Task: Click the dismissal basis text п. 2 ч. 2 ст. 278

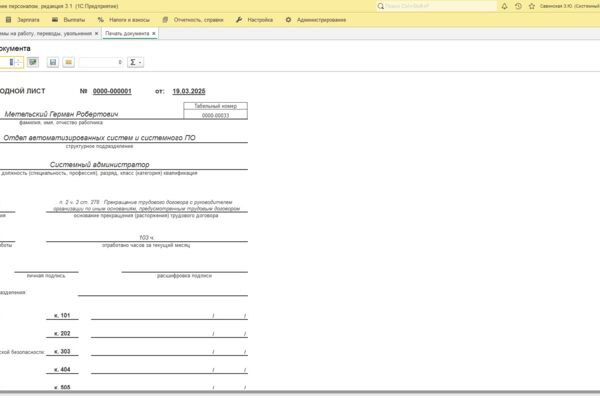Action: [x=147, y=205]
